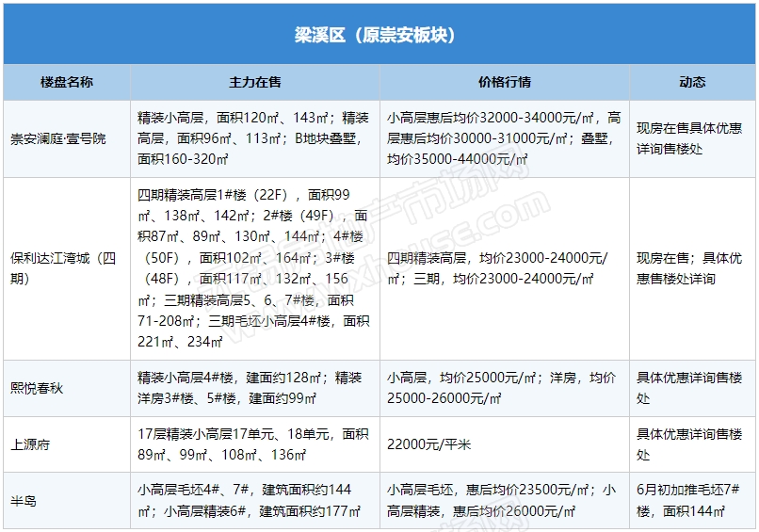
Task: Select the 崇安澜庭·壹号院 name cell
Action: (67, 139)
